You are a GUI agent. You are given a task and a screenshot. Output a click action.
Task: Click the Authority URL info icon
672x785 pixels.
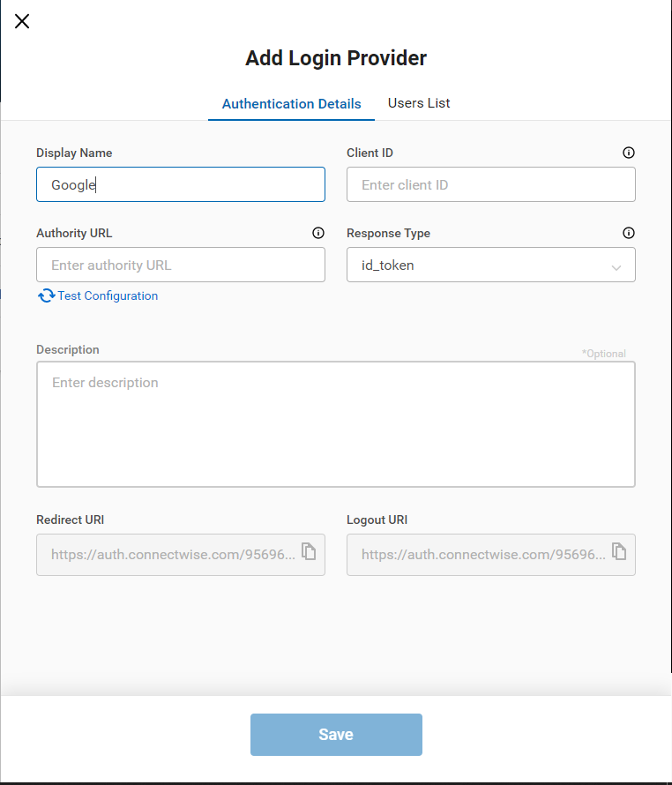tap(318, 234)
